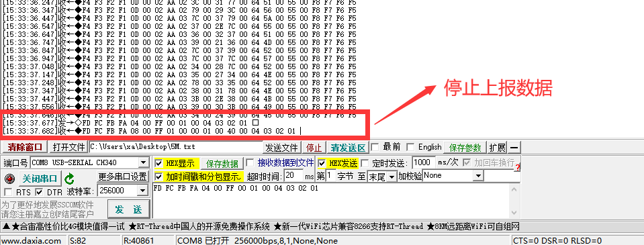Image resolution: width=644 pixels, height=245 pixels.
Task: Click the 发送文件 button
Action: click(281, 147)
